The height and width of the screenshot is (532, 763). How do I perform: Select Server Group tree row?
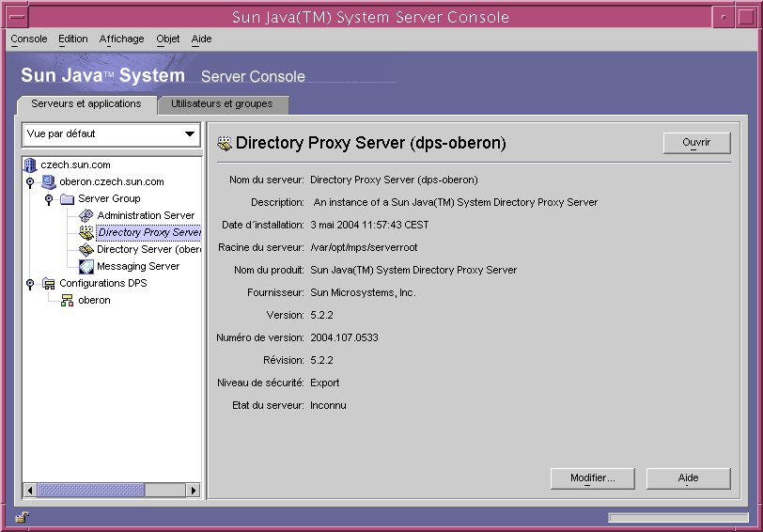(x=109, y=199)
